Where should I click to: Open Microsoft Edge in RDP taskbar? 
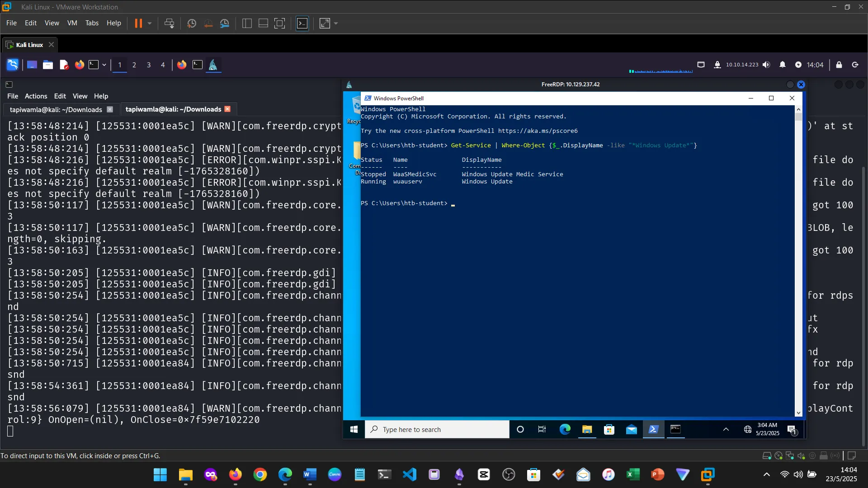pyautogui.click(x=565, y=429)
